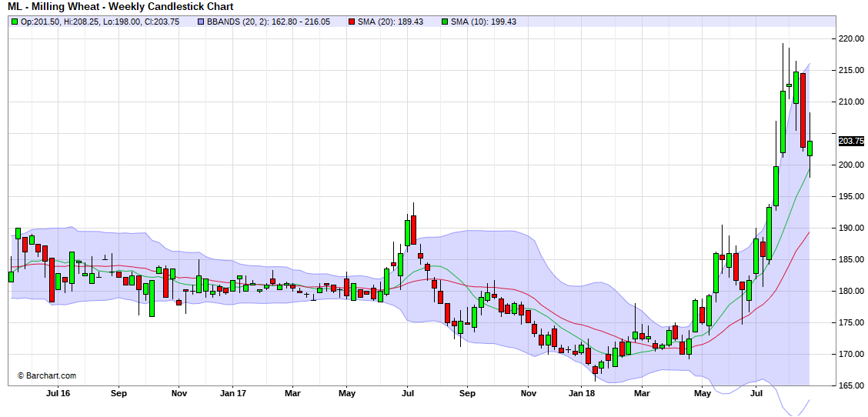Click the Jan 18 date axis label
This screenshot has width=868, height=417.
582,393
